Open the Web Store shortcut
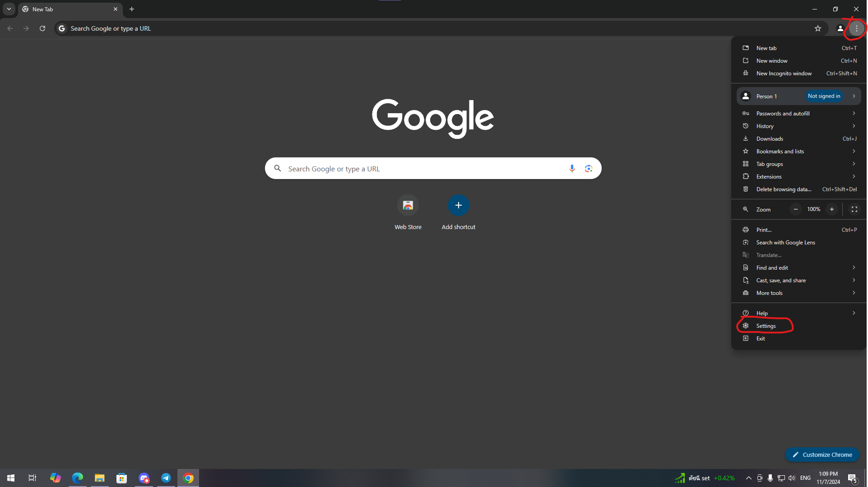 point(408,213)
